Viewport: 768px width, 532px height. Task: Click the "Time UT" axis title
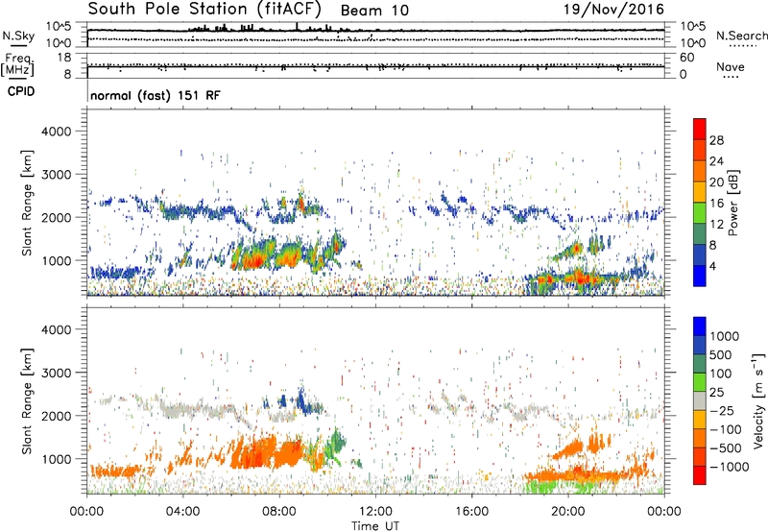pyautogui.click(x=375, y=526)
